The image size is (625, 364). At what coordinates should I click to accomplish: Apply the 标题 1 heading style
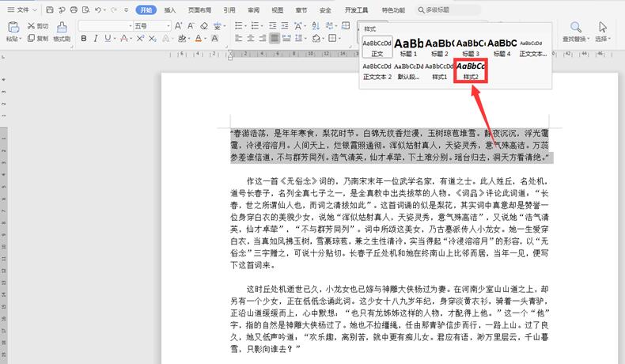408,47
